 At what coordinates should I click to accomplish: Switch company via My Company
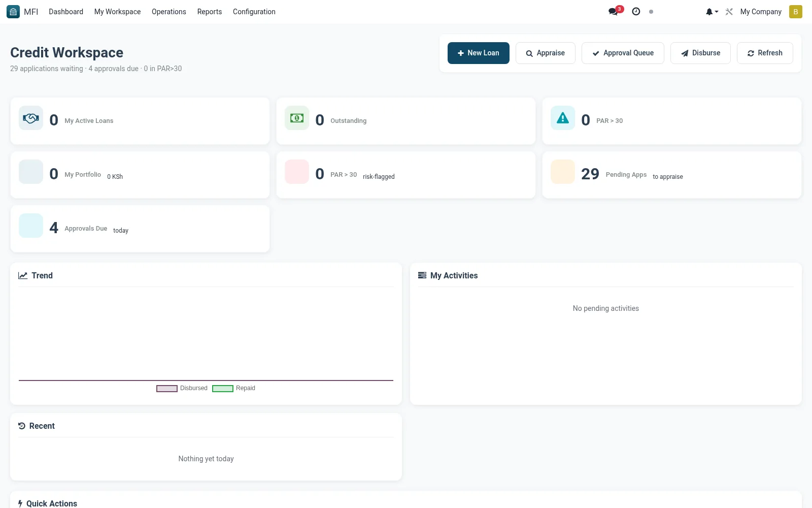761,12
